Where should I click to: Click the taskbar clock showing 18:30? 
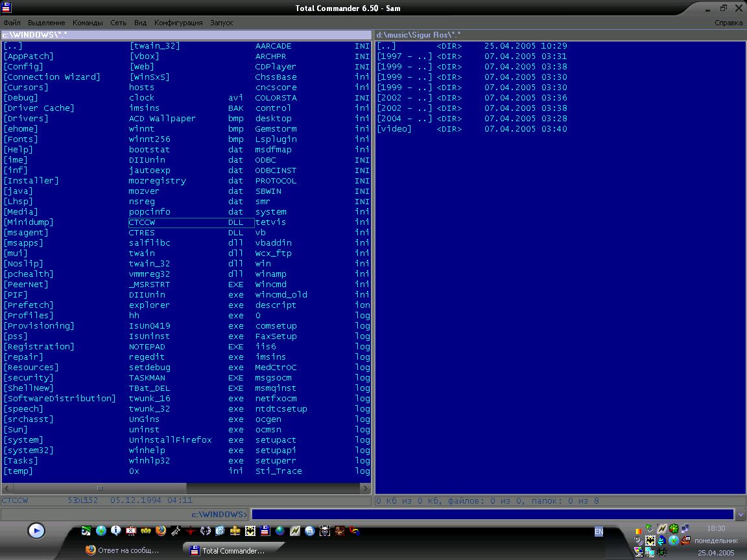(716, 529)
